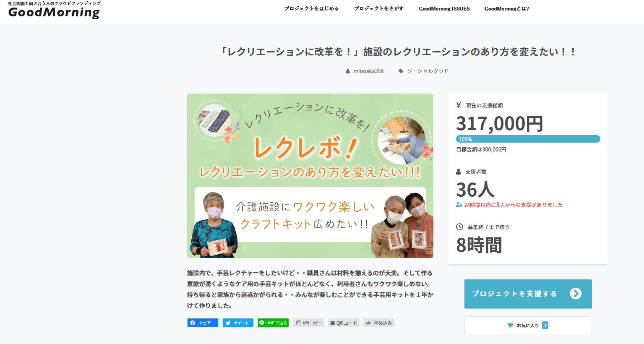
Task: Open the GoodMorning logo homepage
Action: pos(54,10)
